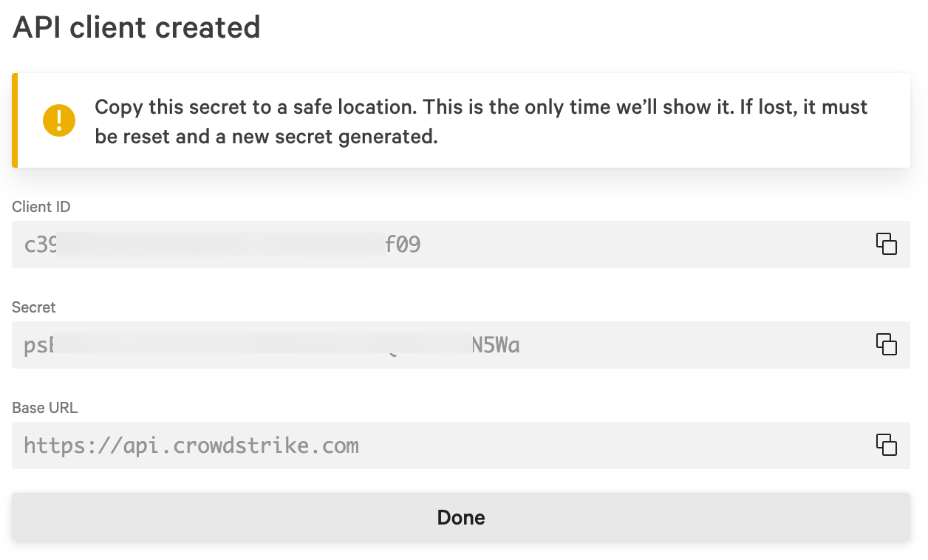Click the "Secret" field label
This screenshot has width=928, height=560.
[x=34, y=307]
